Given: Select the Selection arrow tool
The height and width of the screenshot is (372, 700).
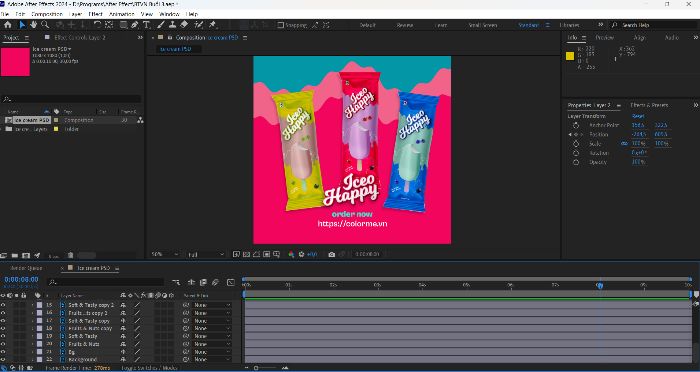Looking at the screenshot, I should coord(22,25).
